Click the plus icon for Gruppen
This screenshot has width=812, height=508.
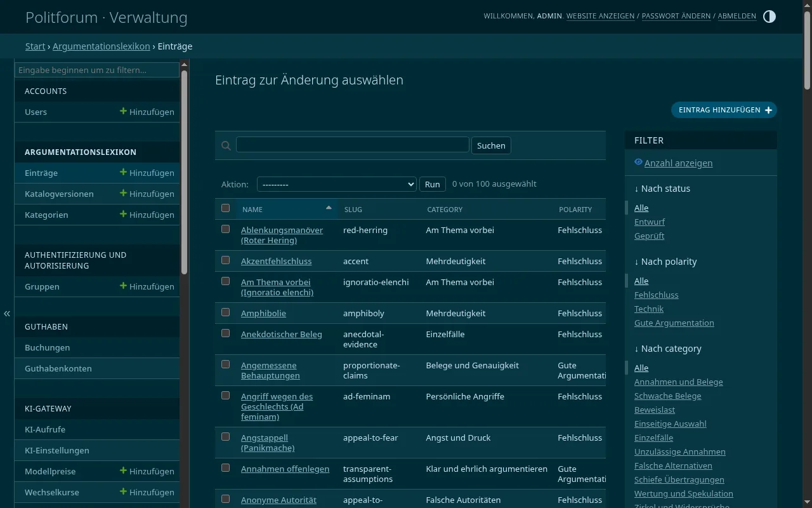[x=123, y=286]
